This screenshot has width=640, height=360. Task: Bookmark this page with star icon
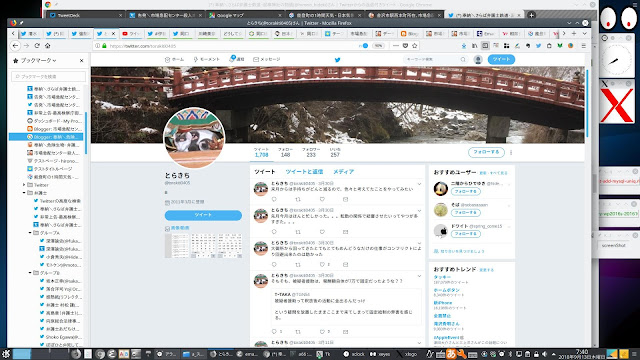coord(415,46)
